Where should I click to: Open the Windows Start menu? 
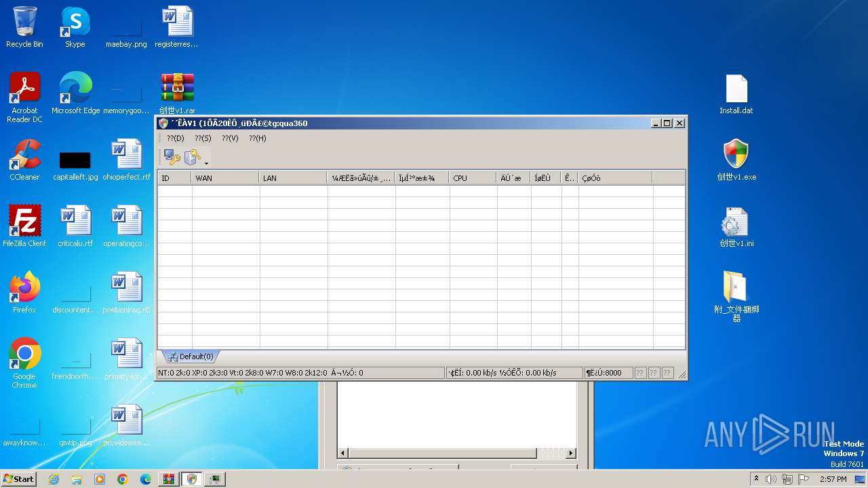pyautogui.click(x=19, y=479)
